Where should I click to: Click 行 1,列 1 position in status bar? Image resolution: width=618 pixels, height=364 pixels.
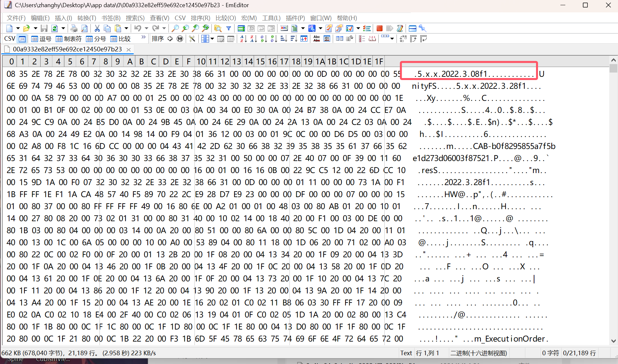(x=427, y=353)
